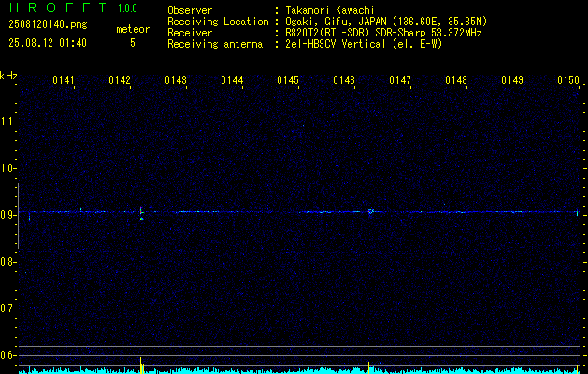This screenshot has width=588, height=374.
Task: Click the bright meteor echo after 0142
Action: point(141,212)
